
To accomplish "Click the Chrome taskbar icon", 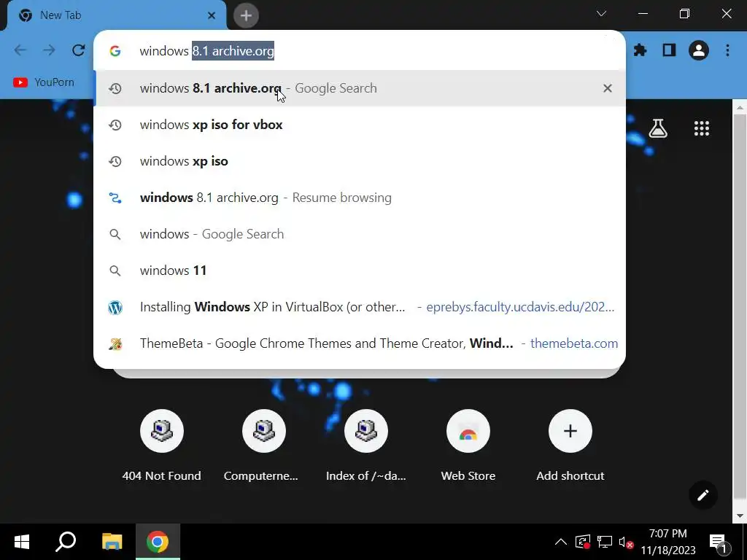I will tap(158, 542).
